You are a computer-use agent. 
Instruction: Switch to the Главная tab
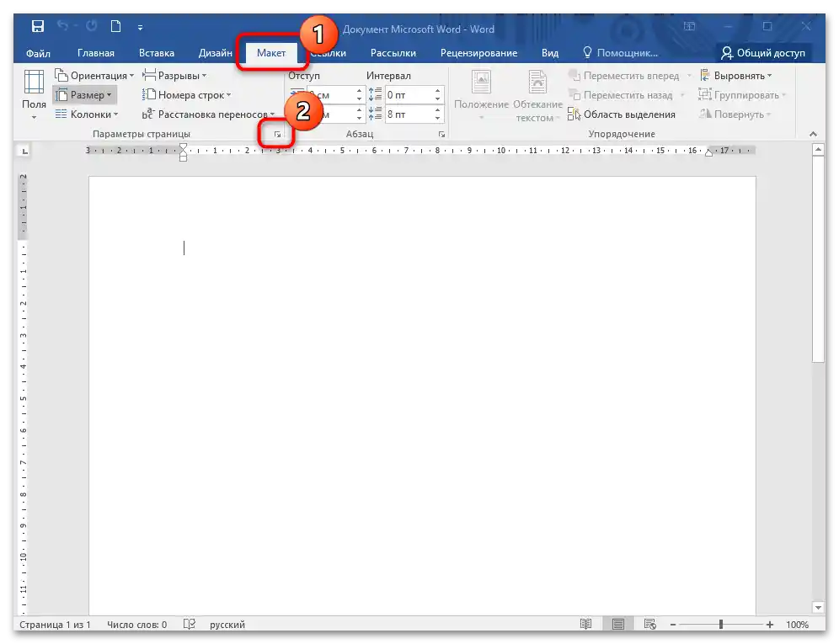(x=96, y=53)
